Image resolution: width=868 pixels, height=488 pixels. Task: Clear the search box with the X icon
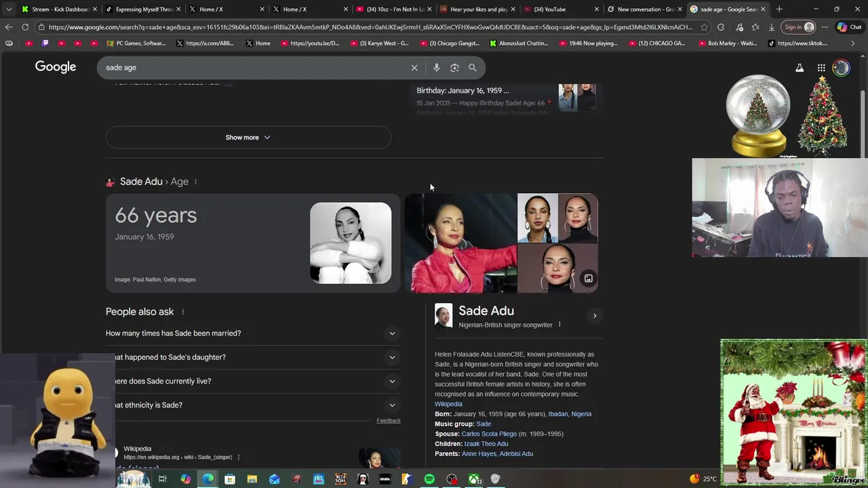[x=414, y=68]
